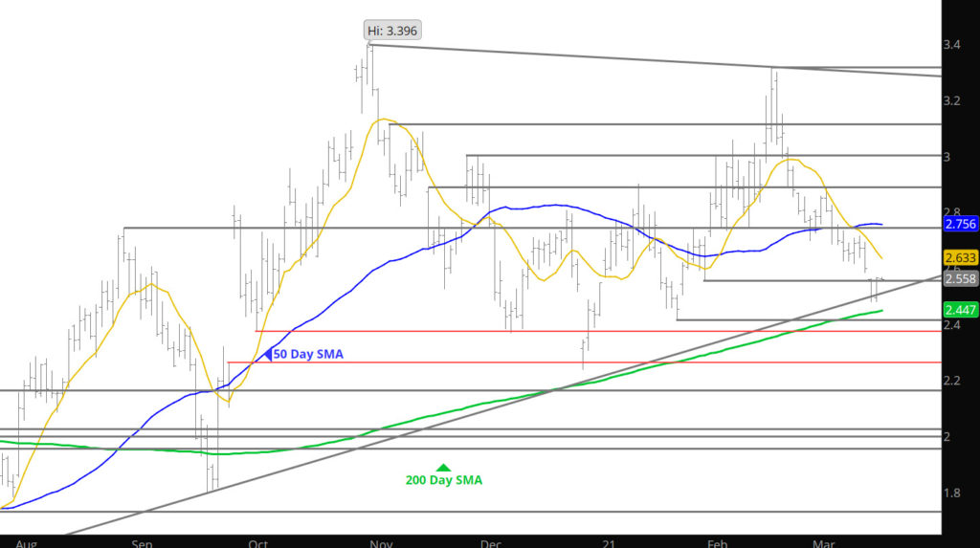Image resolution: width=980 pixels, height=548 pixels.
Task: Select the Hi: 3.396 price callout
Action: [x=392, y=31]
